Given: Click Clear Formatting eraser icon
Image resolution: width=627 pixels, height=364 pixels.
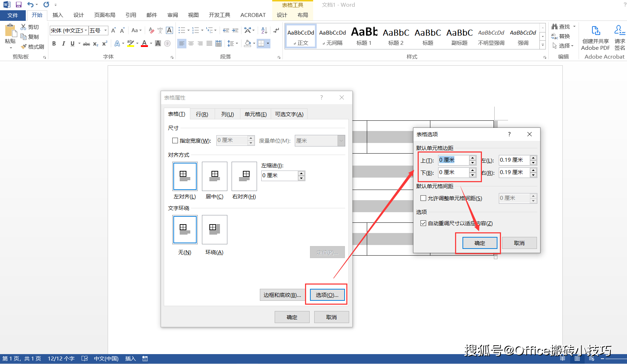Looking at the screenshot, I should (151, 30).
